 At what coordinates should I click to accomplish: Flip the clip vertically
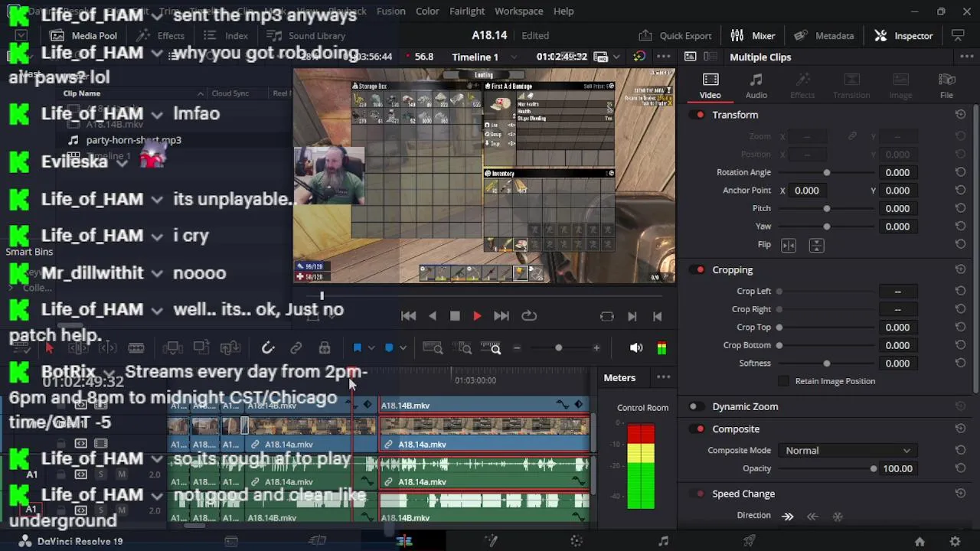point(817,245)
